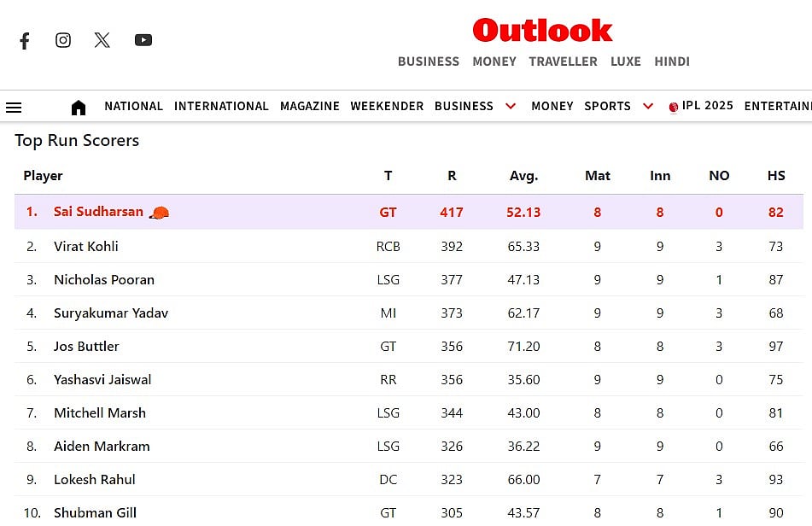Open the Money item in navbar
The image size is (812, 526).
tap(552, 106)
